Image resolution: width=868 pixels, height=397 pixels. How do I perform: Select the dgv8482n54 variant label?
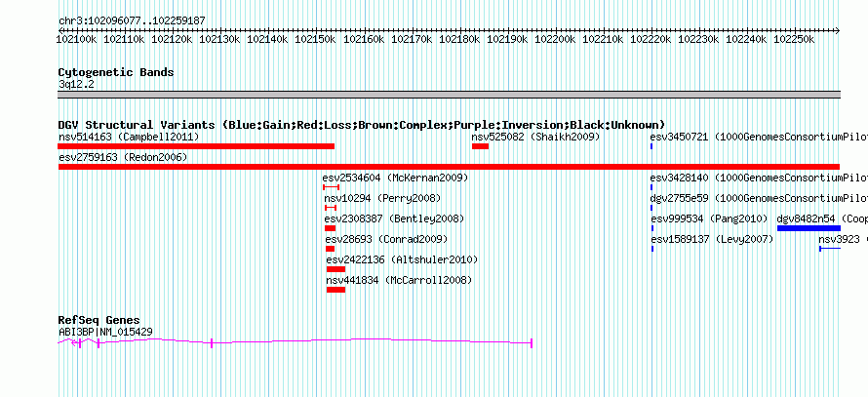pos(822,218)
